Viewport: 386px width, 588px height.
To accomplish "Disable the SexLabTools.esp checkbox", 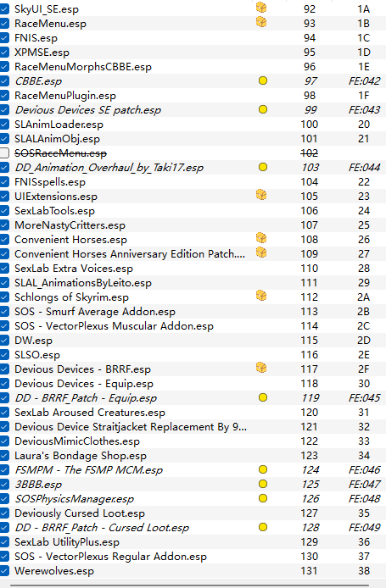I will [4, 211].
